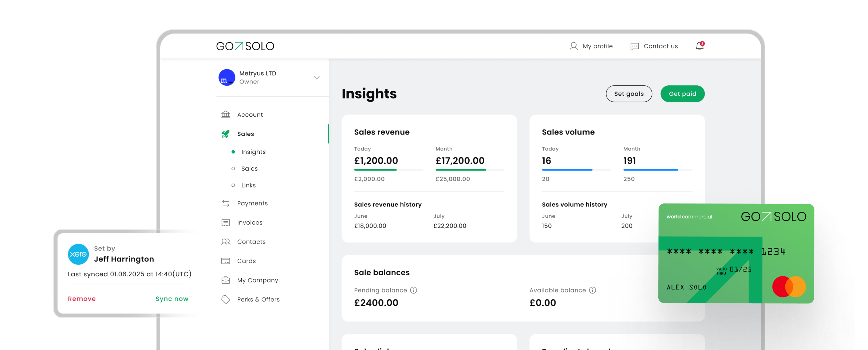Click the £17,200.00 month revenue value
This screenshot has height=350, width=868.
pyautogui.click(x=460, y=161)
